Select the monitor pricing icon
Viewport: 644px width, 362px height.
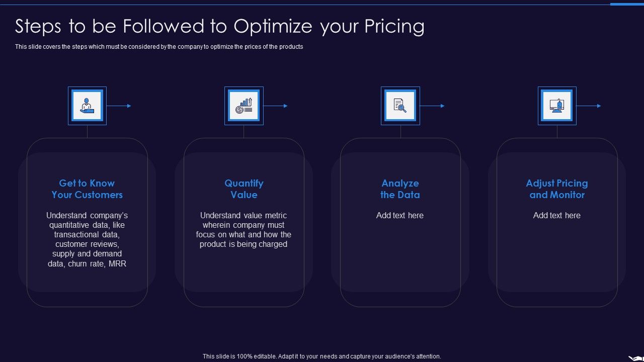557,106
